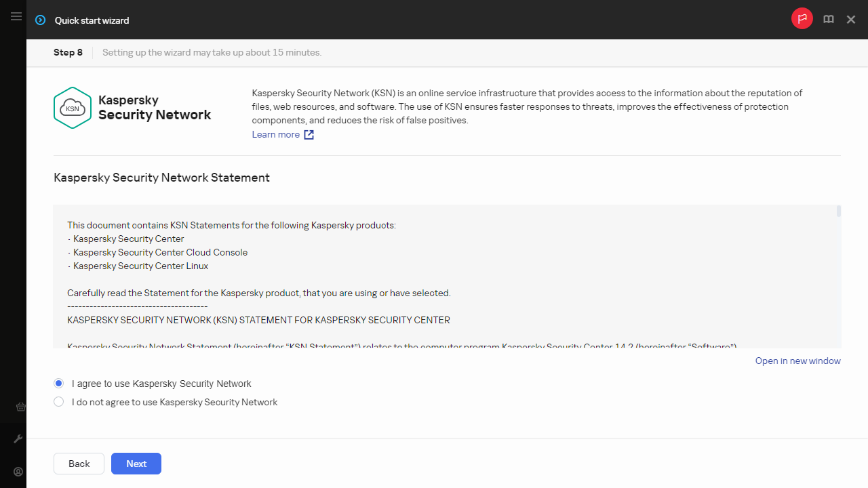Select I do not agree to use KSN

[59, 402]
